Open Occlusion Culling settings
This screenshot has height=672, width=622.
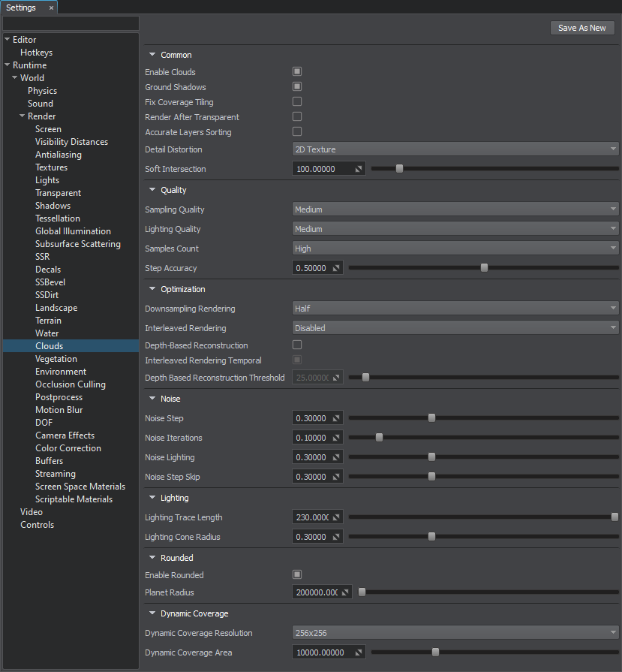(71, 384)
